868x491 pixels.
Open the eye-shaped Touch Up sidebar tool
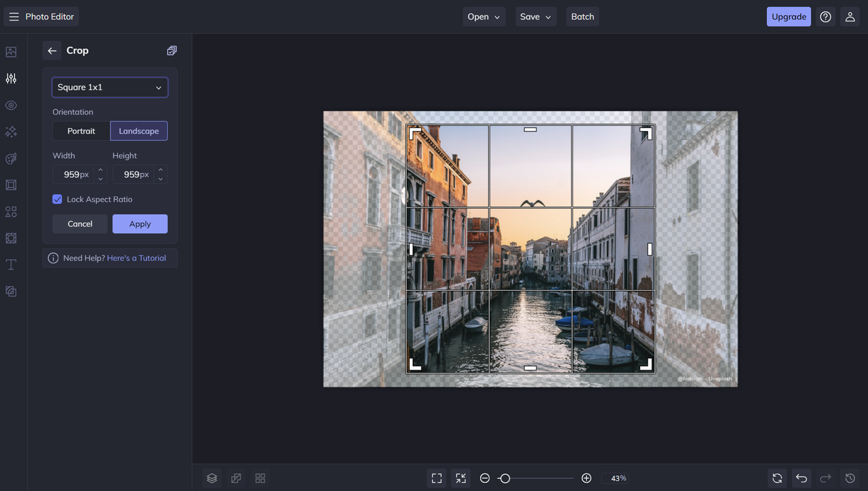click(x=11, y=105)
